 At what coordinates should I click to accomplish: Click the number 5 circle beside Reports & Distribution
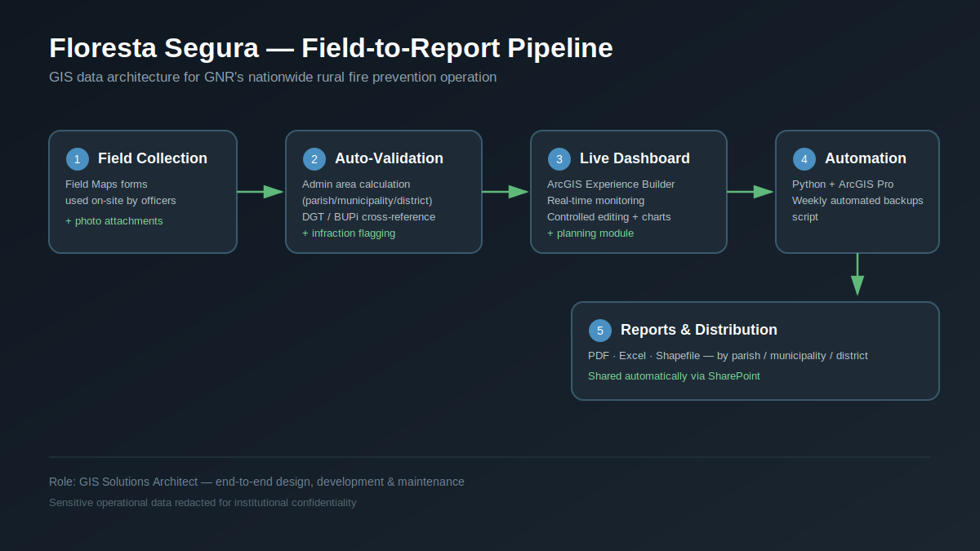click(600, 331)
